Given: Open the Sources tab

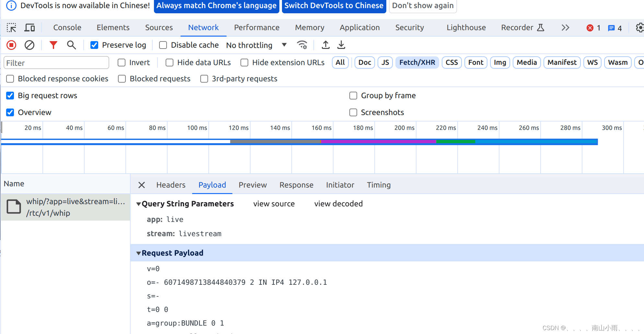Looking at the screenshot, I should tap(159, 28).
